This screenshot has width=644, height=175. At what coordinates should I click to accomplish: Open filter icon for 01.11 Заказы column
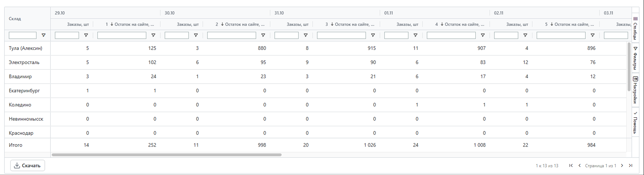[x=415, y=36]
